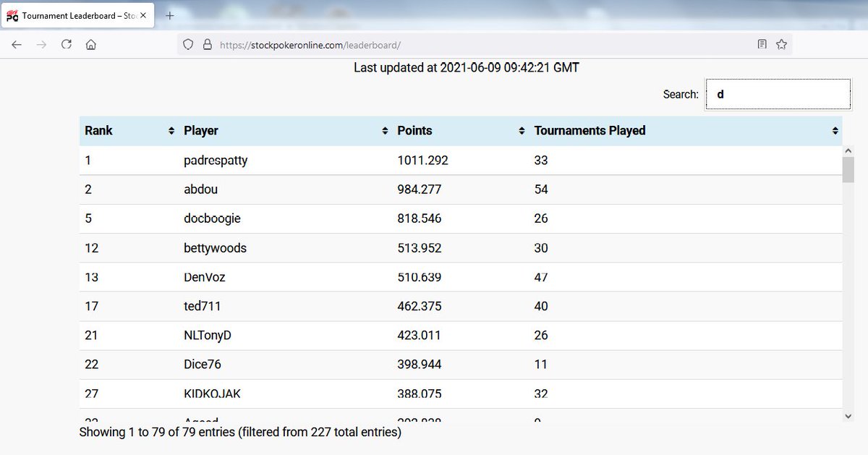Click the Last updated timestamp text
The width and height of the screenshot is (868, 455).
[x=467, y=68]
